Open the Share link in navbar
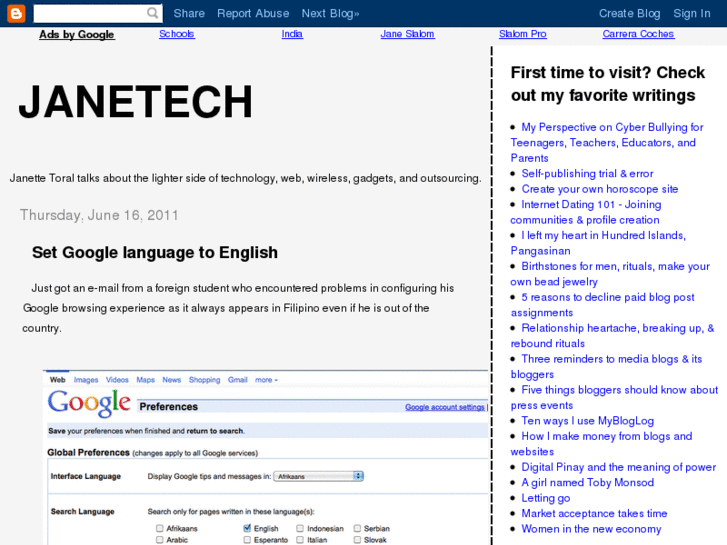Image resolution: width=727 pixels, height=545 pixels. point(189,13)
